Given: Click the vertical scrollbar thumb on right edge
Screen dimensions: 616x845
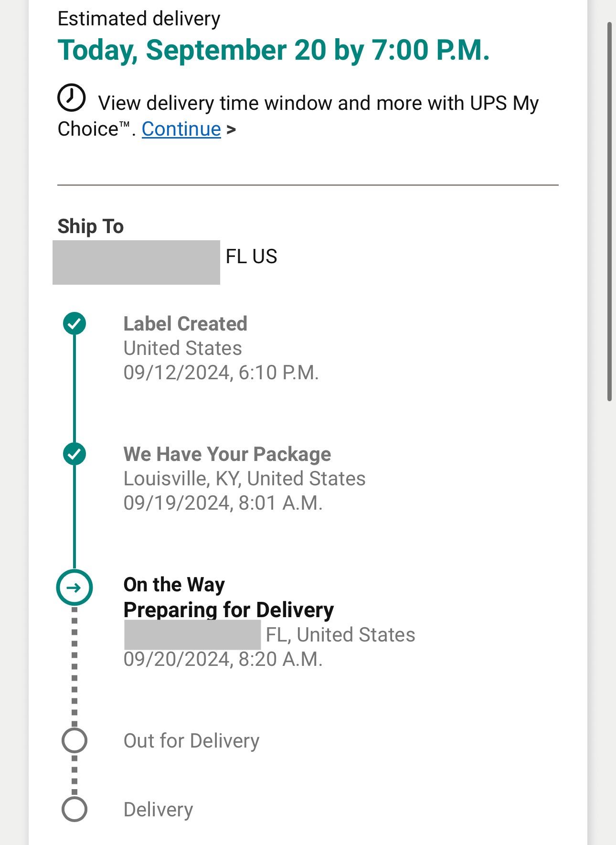Looking at the screenshot, I should pyautogui.click(x=609, y=212).
